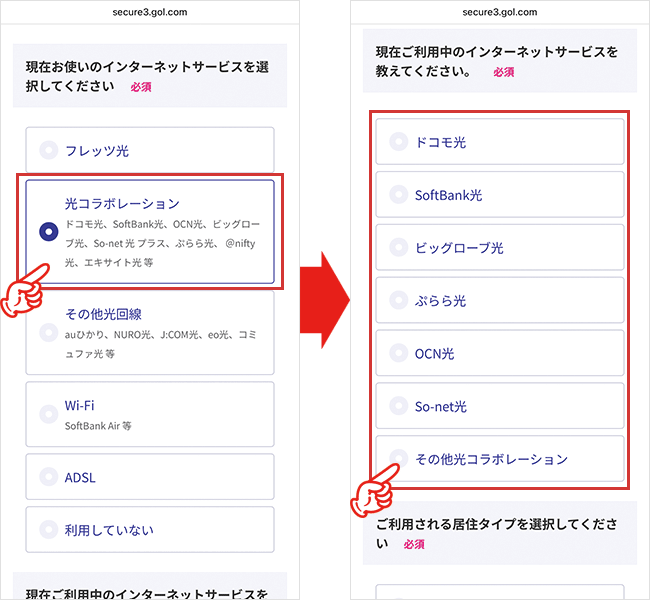Select the Wi-Fi radio option
Viewport: 650px width, 600px height.
click(x=150, y=414)
